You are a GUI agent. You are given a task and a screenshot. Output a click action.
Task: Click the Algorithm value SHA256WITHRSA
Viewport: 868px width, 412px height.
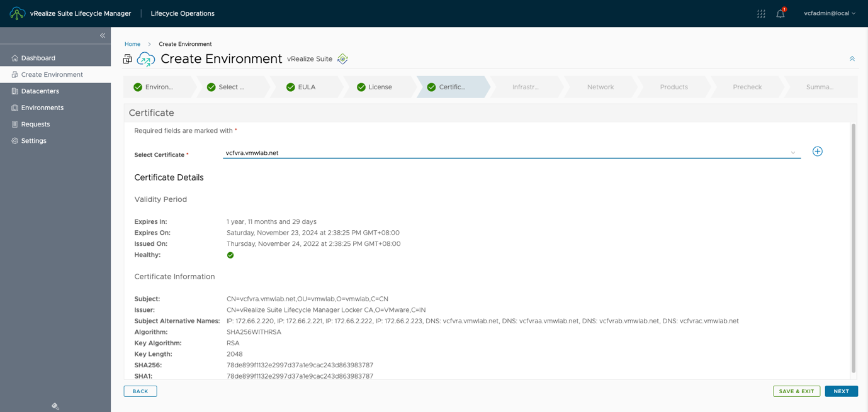pyautogui.click(x=254, y=332)
